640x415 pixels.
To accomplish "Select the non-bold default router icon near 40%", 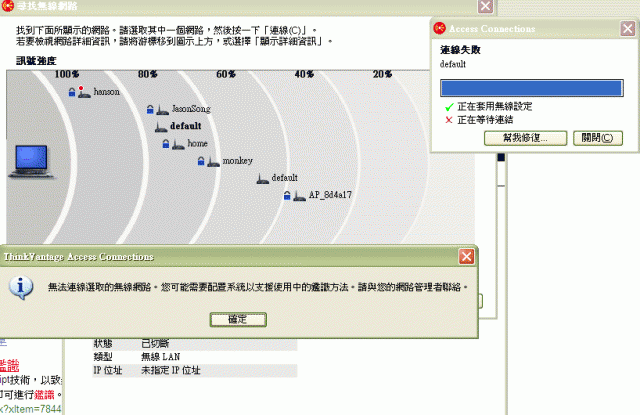I will coord(263,179).
